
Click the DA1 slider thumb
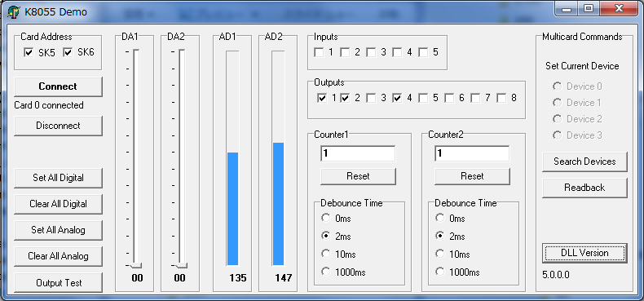point(136,265)
